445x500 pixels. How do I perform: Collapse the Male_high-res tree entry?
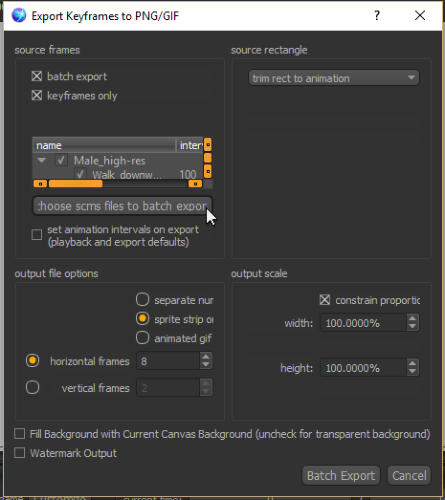[x=42, y=160]
